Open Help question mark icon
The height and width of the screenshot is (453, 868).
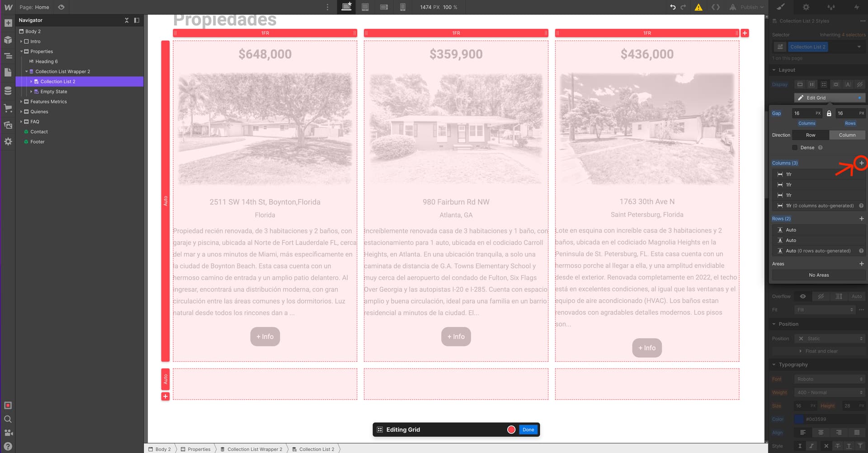[x=8, y=446]
